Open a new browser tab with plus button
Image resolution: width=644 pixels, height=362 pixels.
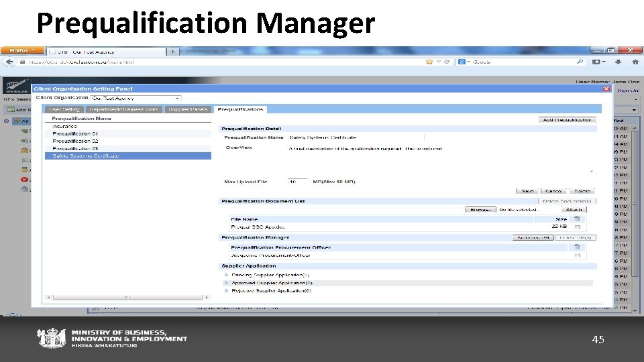(172, 52)
